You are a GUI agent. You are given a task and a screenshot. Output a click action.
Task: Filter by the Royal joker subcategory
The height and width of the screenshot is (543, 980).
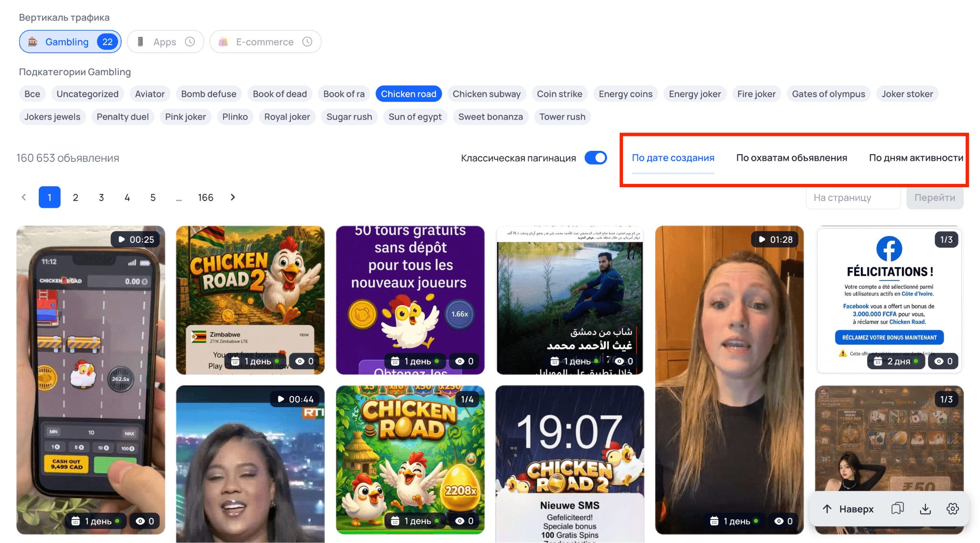click(287, 116)
